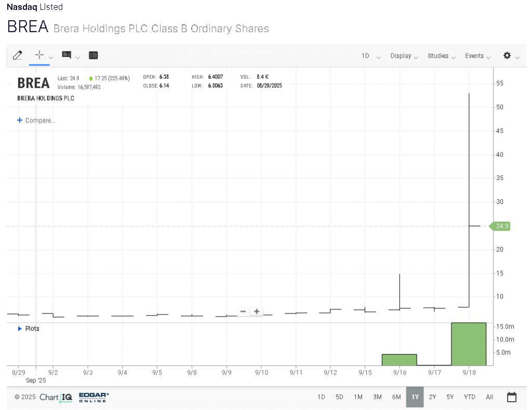Activate the crosshair cursor tool
Image resolution: width=532 pixels, height=410 pixels.
[39, 56]
